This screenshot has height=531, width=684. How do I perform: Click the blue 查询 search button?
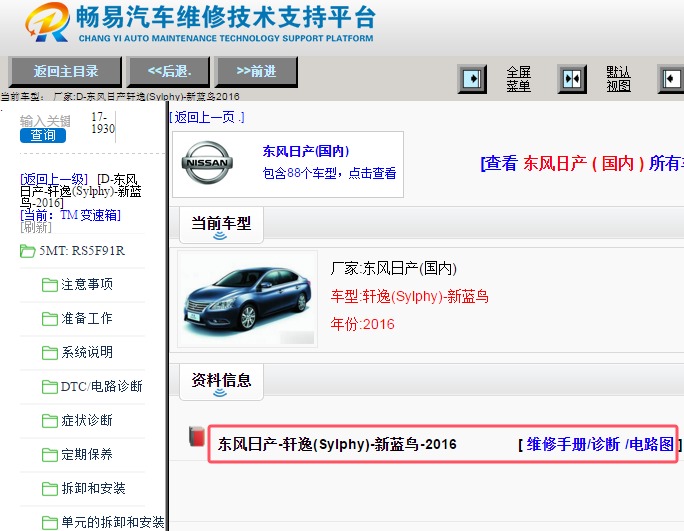point(43,135)
